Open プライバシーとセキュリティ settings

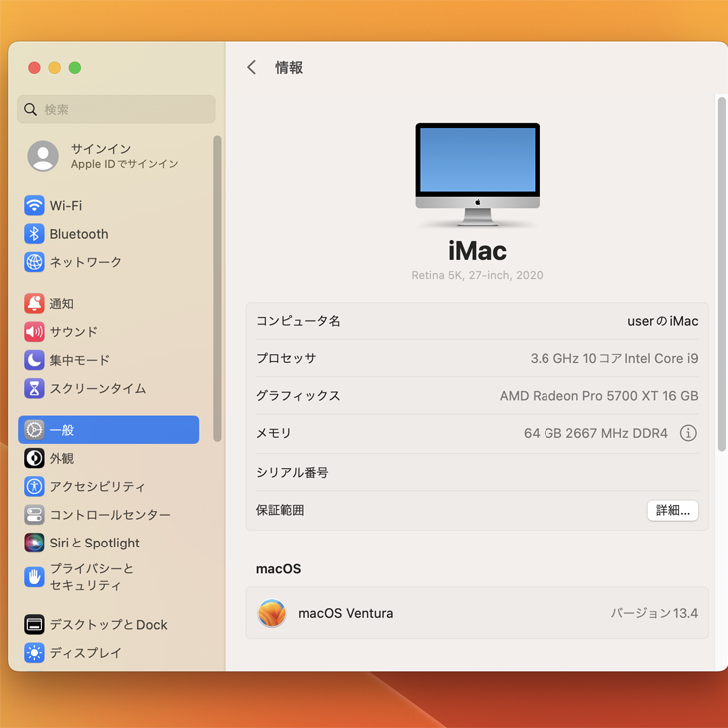coord(92,577)
